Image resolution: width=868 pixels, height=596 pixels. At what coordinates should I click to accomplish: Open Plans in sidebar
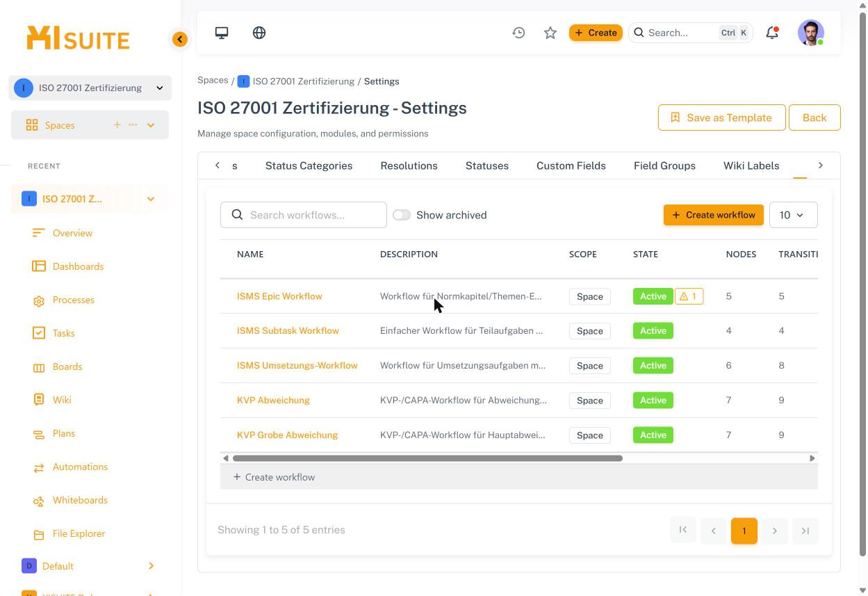tap(63, 433)
